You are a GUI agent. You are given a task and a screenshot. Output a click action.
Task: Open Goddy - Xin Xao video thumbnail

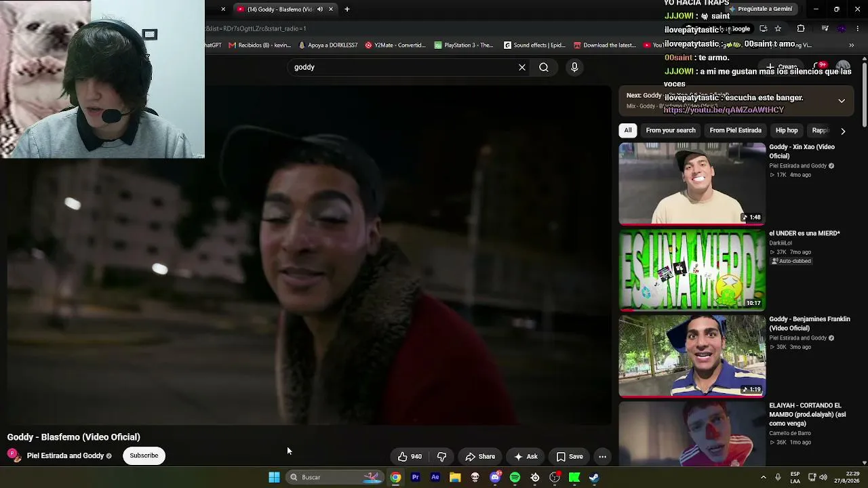(692, 183)
